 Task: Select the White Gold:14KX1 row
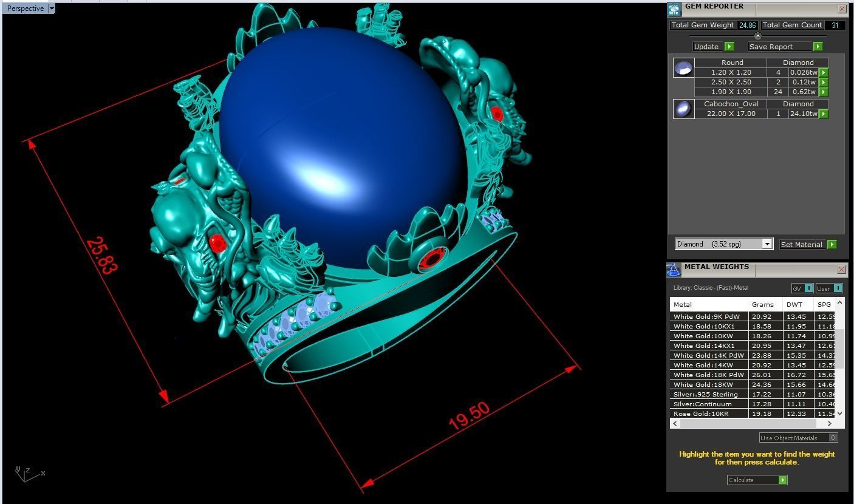click(753, 346)
